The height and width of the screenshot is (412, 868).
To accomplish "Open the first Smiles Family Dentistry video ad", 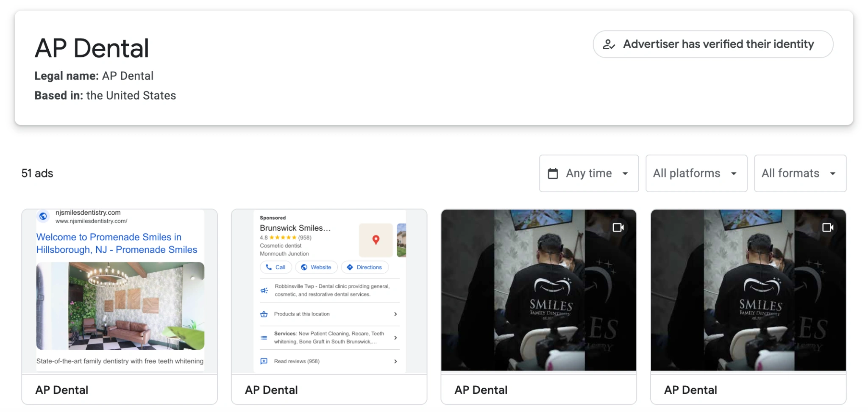I will pyautogui.click(x=539, y=290).
